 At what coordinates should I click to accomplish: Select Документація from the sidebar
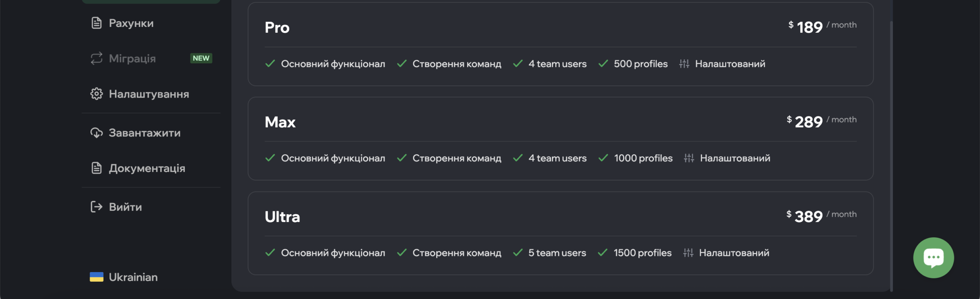(151, 168)
